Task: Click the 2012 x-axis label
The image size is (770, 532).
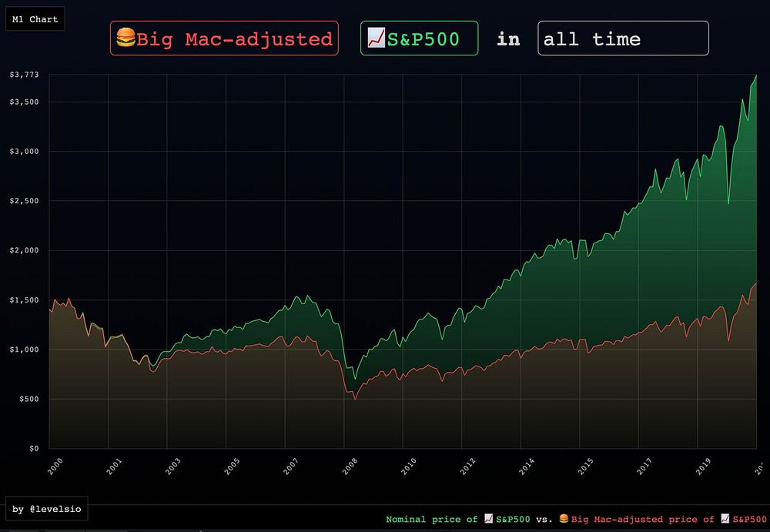Action: [x=467, y=467]
